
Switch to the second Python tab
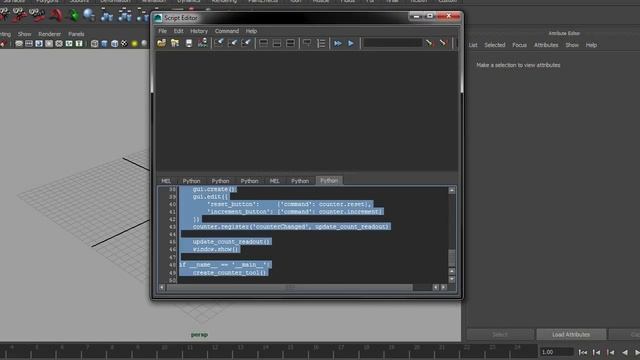point(220,181)
